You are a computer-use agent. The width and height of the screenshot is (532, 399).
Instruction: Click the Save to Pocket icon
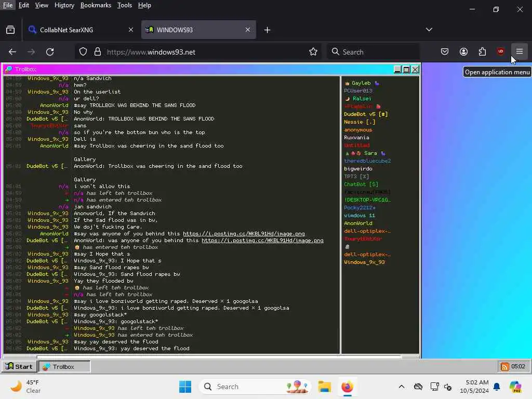445,51
